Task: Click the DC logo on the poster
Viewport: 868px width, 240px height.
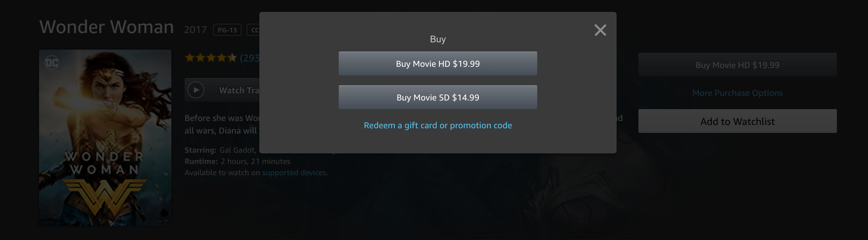Action: 52,62
